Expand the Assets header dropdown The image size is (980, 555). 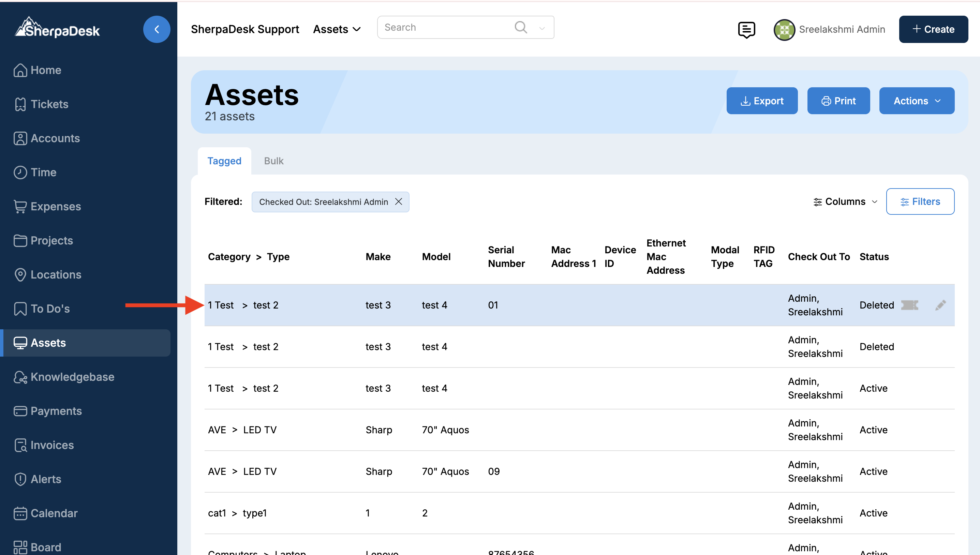coord(337,29)
